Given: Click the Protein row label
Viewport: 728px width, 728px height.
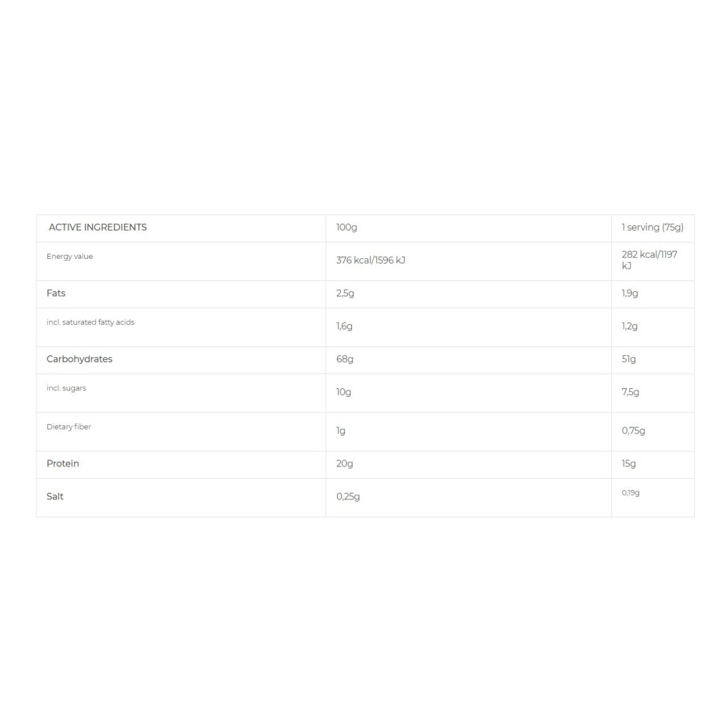Looking at the screenshot, I should (63, 464).
